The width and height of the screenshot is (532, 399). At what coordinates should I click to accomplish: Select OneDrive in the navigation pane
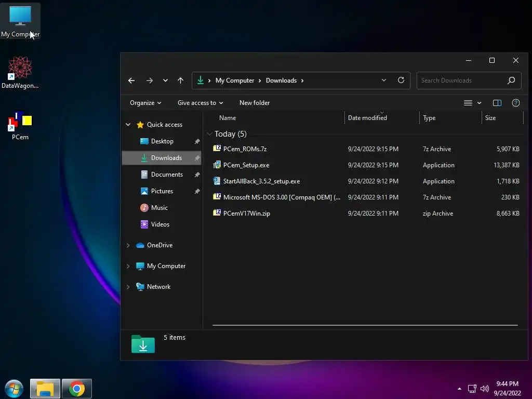tap(159, 245)
